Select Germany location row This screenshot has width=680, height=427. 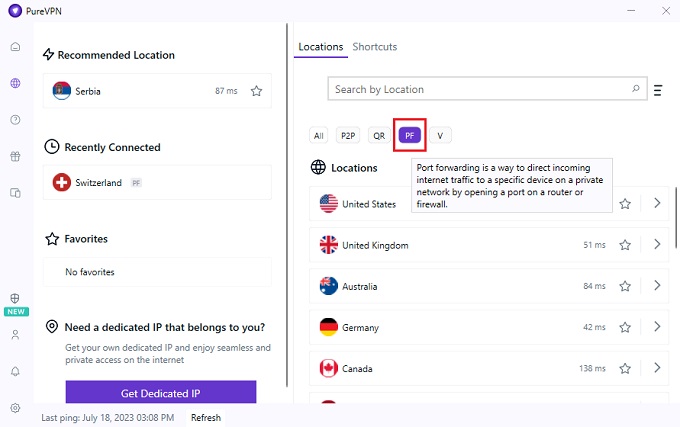[x=489, y=327]
